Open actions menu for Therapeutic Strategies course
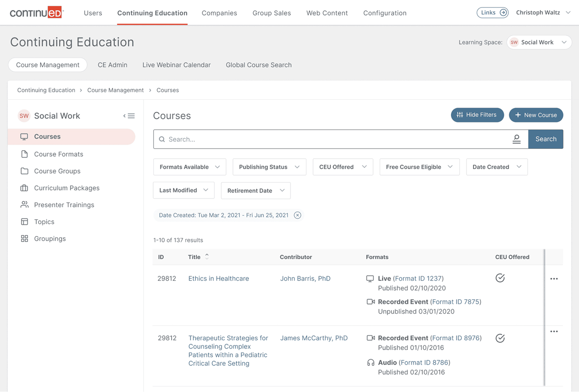This screenshot has width=579, height=392. pos(554,331)
